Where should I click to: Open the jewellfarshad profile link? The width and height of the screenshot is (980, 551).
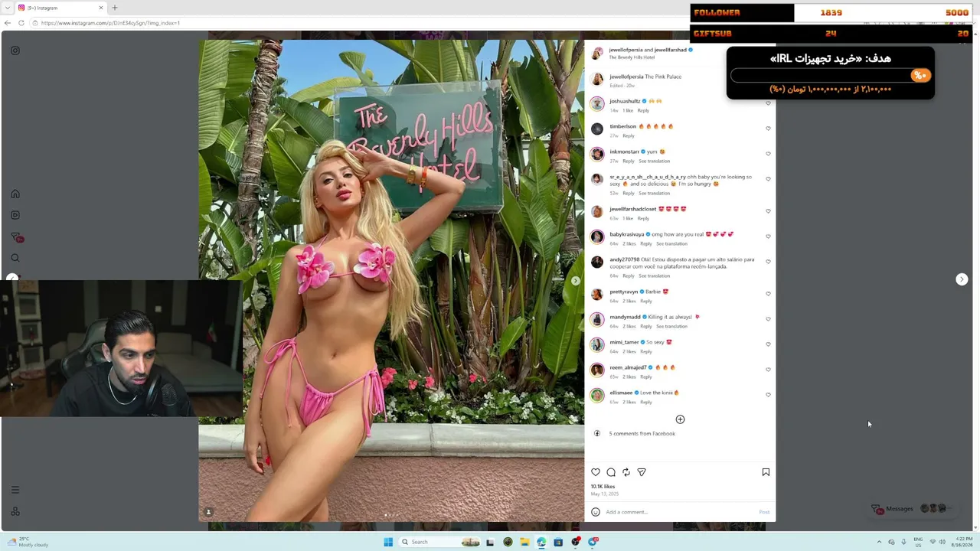[671, 50]
